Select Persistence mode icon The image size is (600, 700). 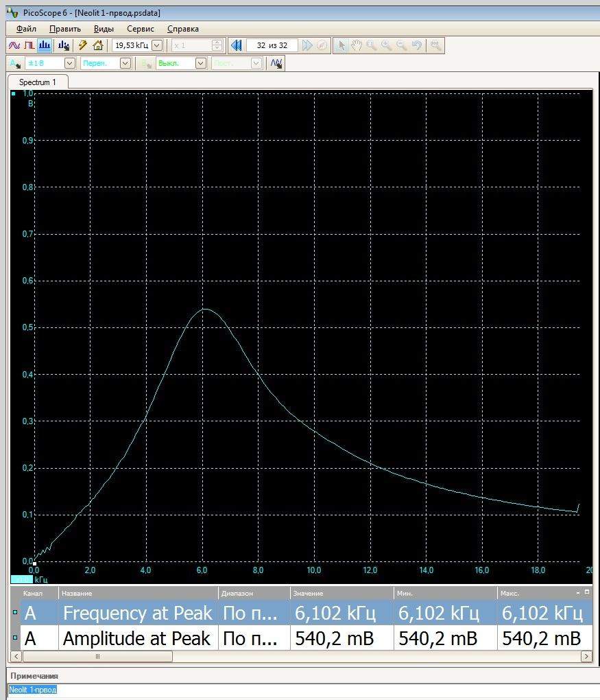[29, 45]
